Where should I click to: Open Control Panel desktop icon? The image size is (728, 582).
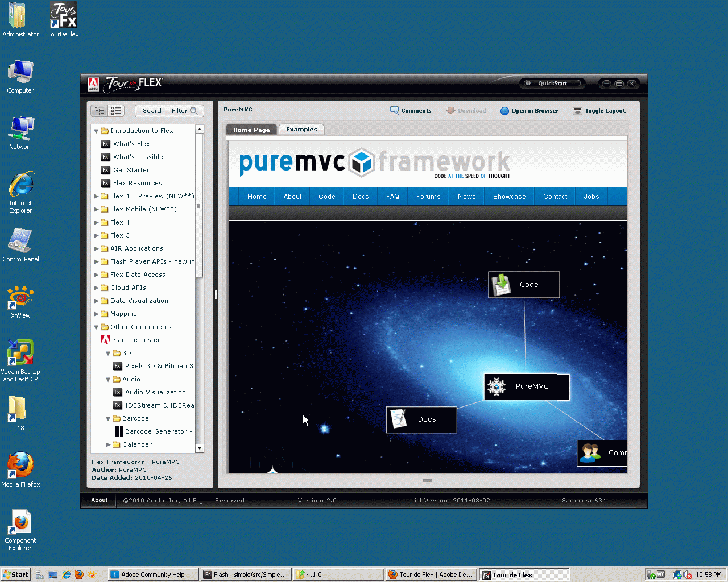pyautogui.click(x=20, y=245)
